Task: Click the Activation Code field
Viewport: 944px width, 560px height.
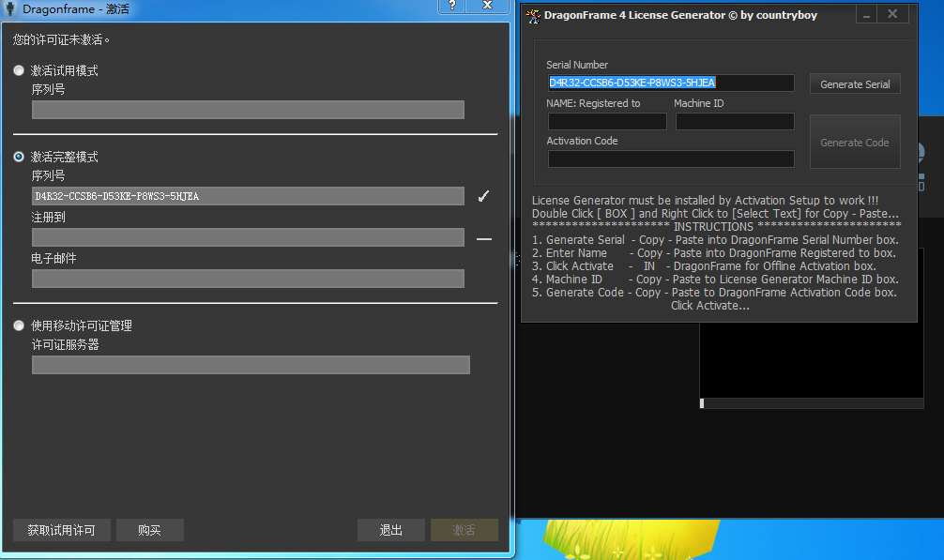Action: [x=671, y=159]
